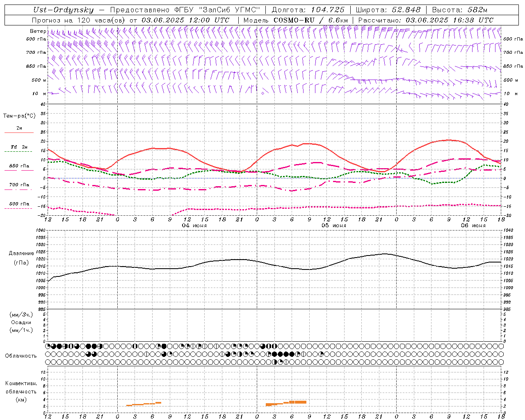This screenshot has width=525, height=420.
Task: Click the '06 июня' date label
Action: [x=473, y=226]
